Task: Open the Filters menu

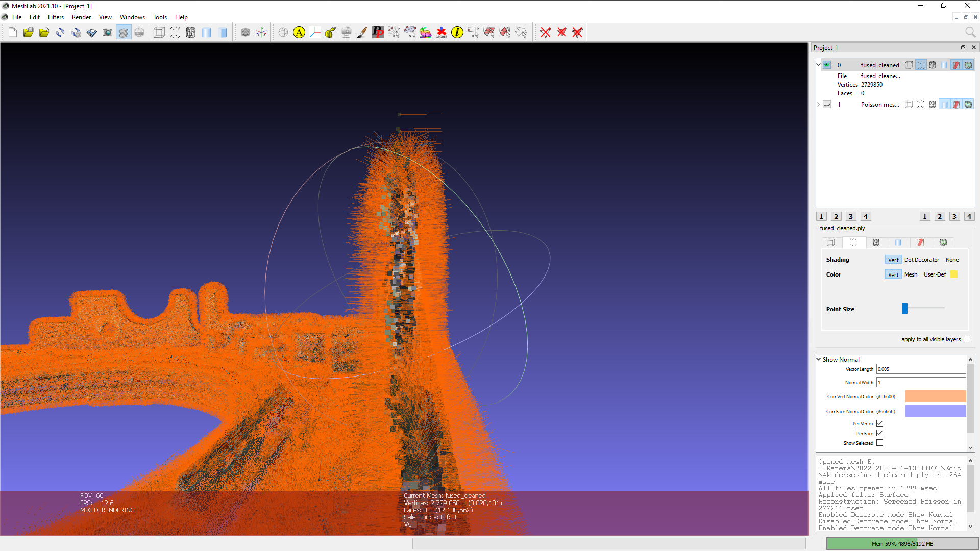Action: tap(56, 17)
